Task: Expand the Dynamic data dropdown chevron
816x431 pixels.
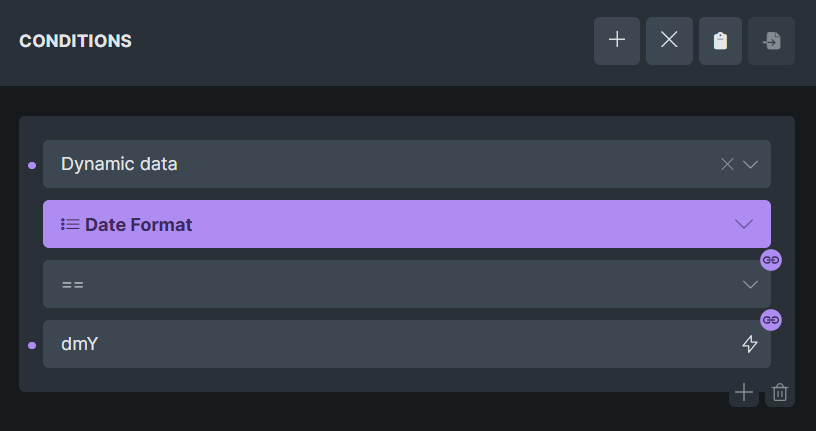Action: (x=751, y=164)
